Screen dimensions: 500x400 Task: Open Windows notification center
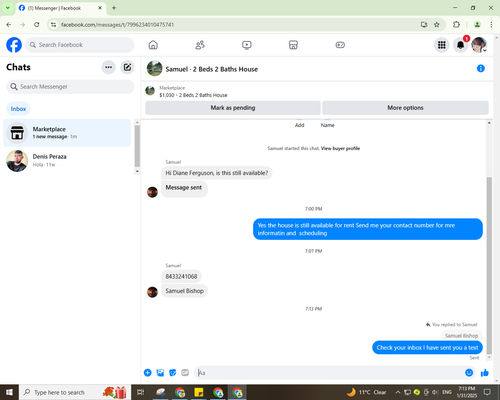pos(487,392)
